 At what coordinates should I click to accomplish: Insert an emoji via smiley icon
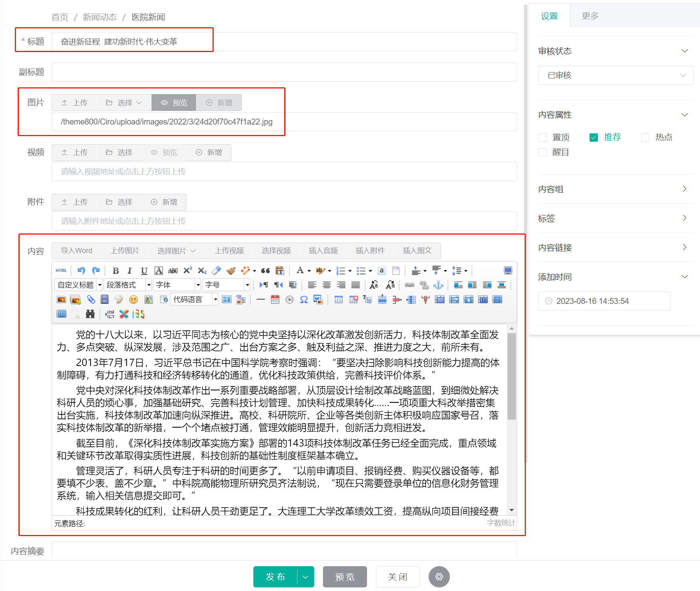pyautogui.click(x=134, y=299)
